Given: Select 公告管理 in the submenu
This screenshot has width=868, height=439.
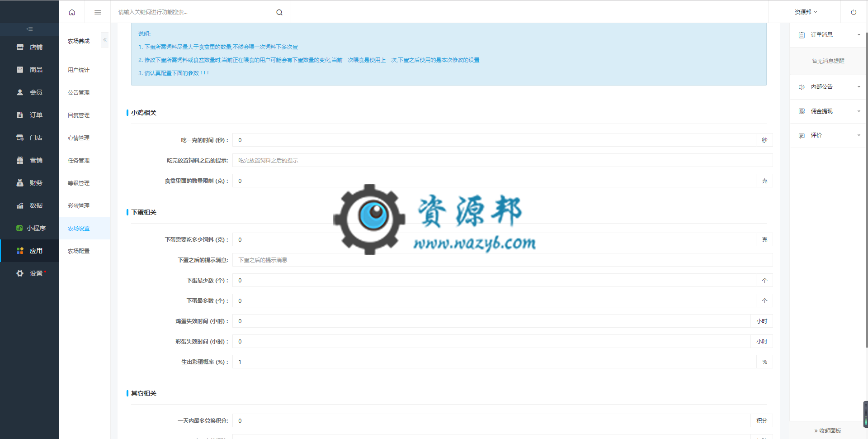Looking at the screenshot, I should [x=79, y=93].
